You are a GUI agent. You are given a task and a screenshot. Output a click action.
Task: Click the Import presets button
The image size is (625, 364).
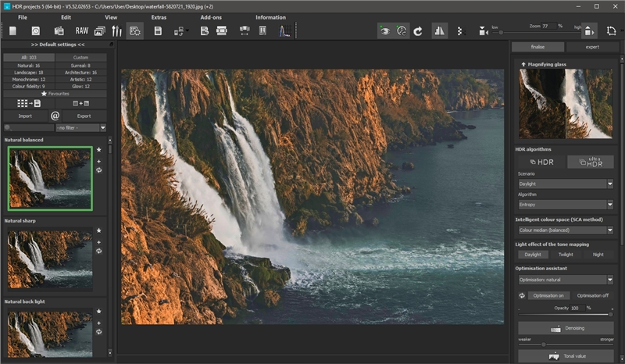pos(25,116)
